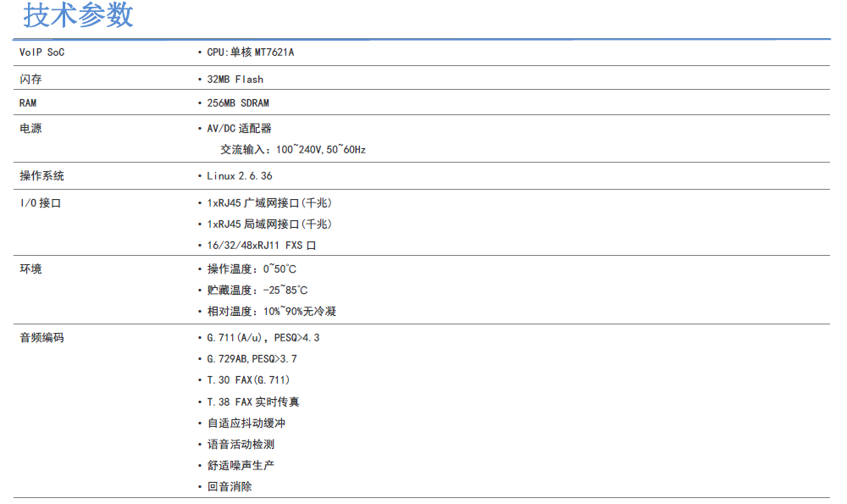The width and height of the screenshot is (847, 504).
Task: Click the 音频编码 row label
Action: (x=42, y=338)
